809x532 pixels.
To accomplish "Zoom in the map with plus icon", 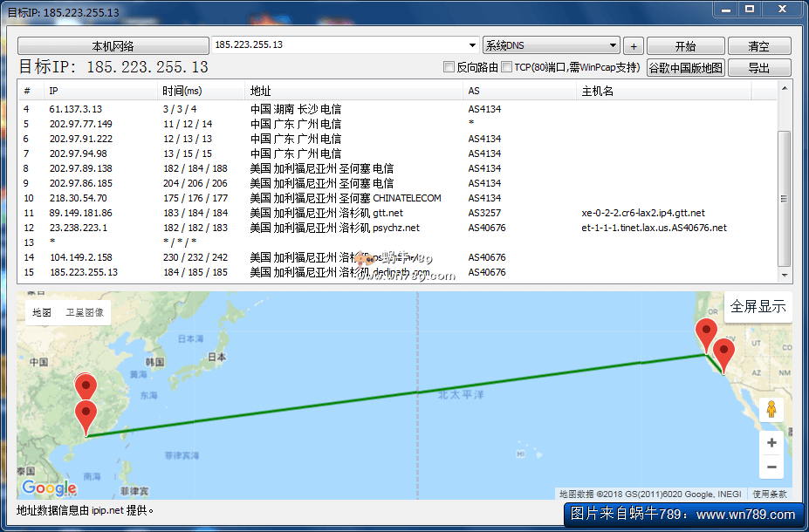I will point(771,443).
